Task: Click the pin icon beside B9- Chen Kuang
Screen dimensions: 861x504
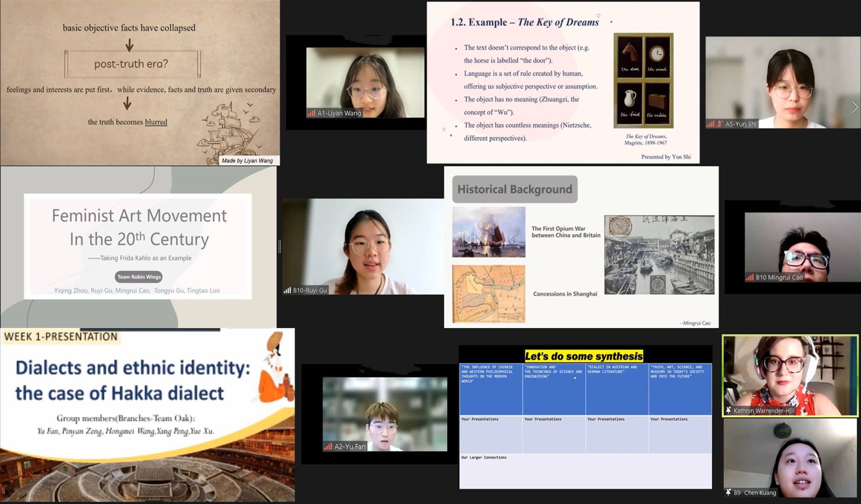Action: 728,492
